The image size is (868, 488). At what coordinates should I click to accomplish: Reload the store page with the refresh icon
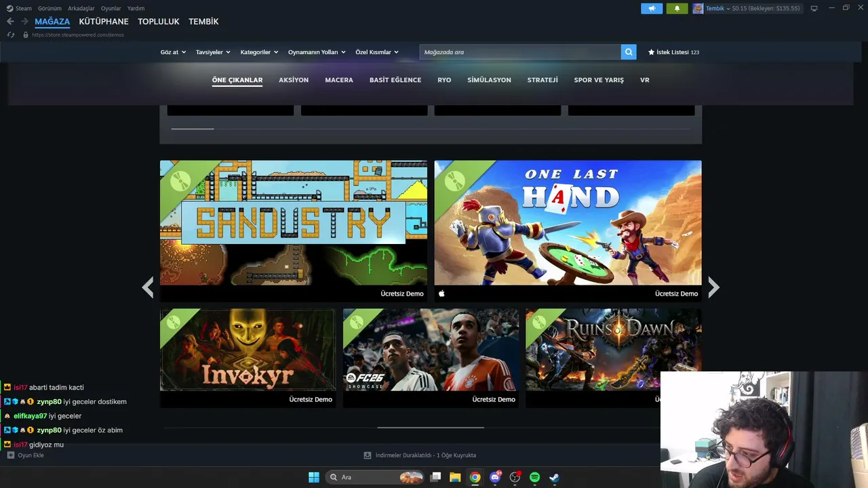10,35
